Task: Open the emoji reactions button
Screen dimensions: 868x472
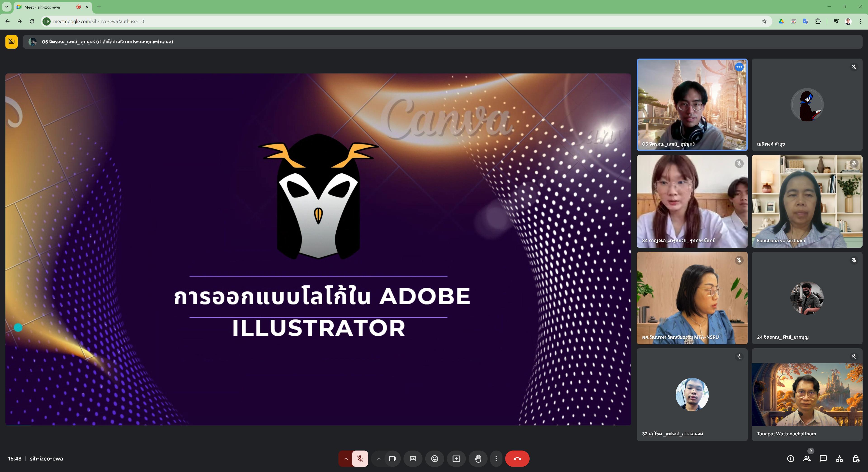Action: coord(435,458)
